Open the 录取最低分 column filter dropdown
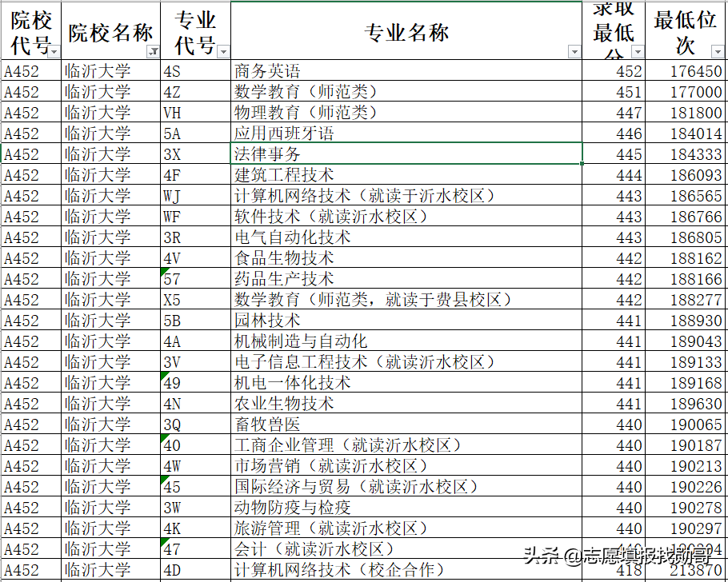This screenshot has width=728, height=582. [636, 51]
